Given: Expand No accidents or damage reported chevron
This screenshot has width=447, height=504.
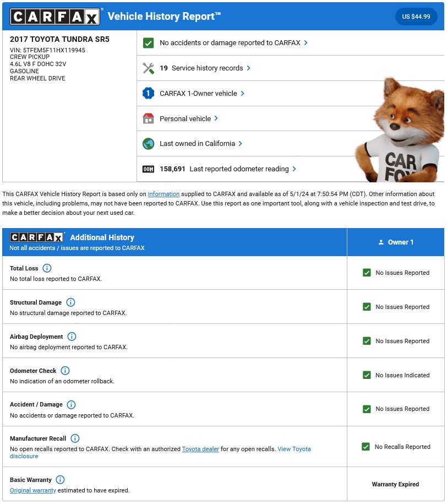Looking at the screenshot, I should pyautogui.click(x=306, y=43).
